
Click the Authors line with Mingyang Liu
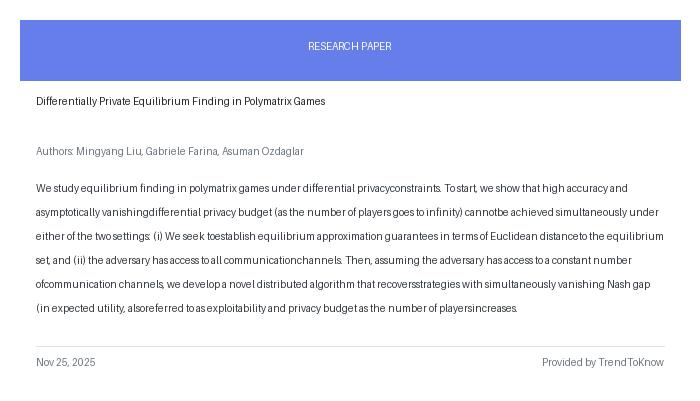coord(170,151)
